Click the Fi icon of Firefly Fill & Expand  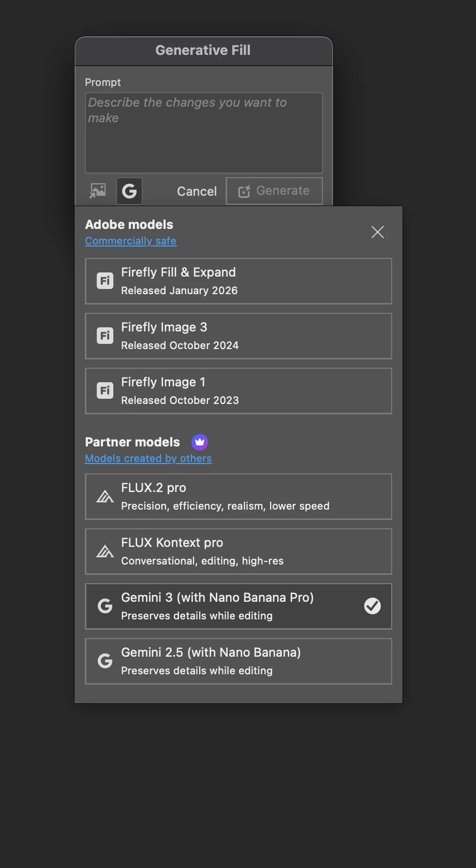[105, 281]
